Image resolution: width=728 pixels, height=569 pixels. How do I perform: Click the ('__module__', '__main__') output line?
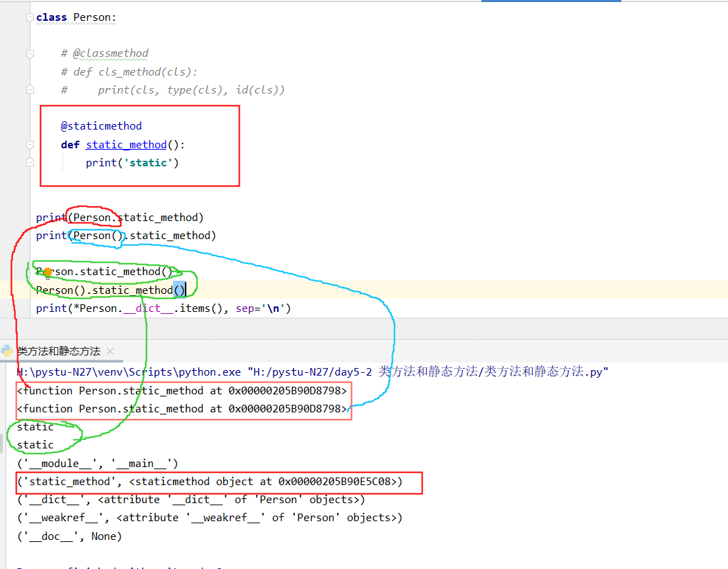[x=98, y=463]
